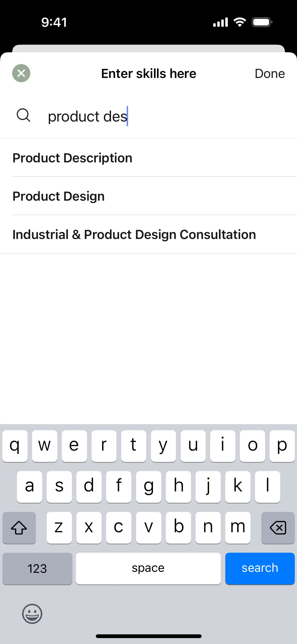Select Industrial & Product Design Consultation
This screenshot has height=644, width=297.
click(x=134, y=235)
